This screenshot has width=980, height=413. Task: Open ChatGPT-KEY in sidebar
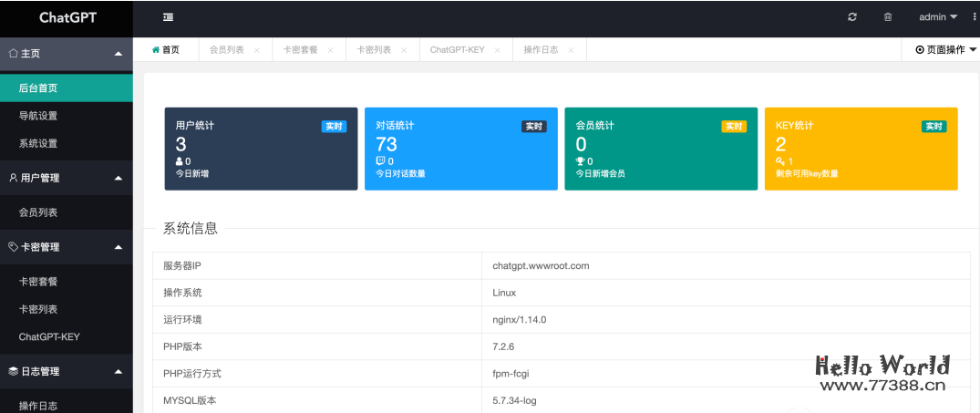[67, 336]
